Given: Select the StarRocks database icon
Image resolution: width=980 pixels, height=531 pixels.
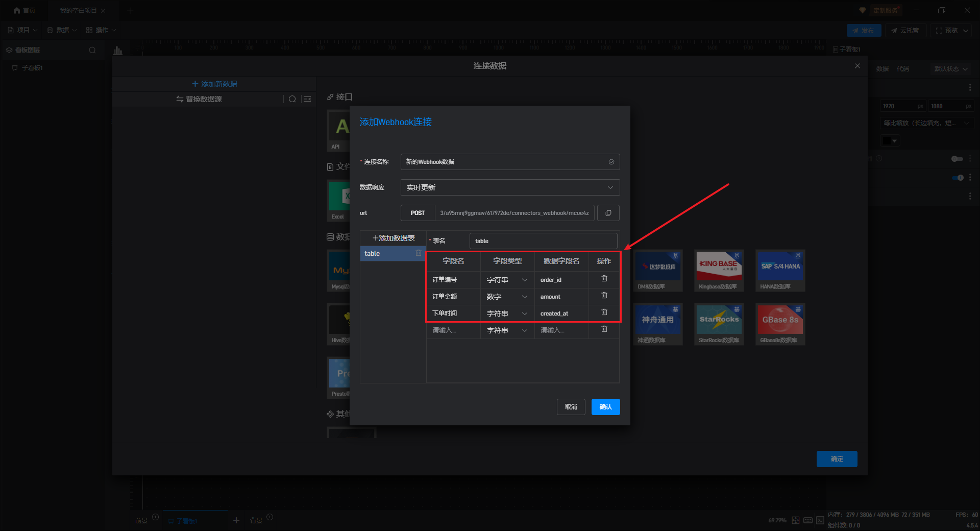Looking at the screenshot, I should point(719,320).
